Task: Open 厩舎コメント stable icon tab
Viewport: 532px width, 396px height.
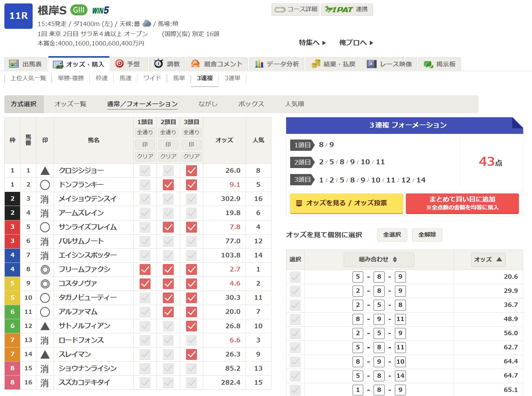Action: tap(195, 64)
